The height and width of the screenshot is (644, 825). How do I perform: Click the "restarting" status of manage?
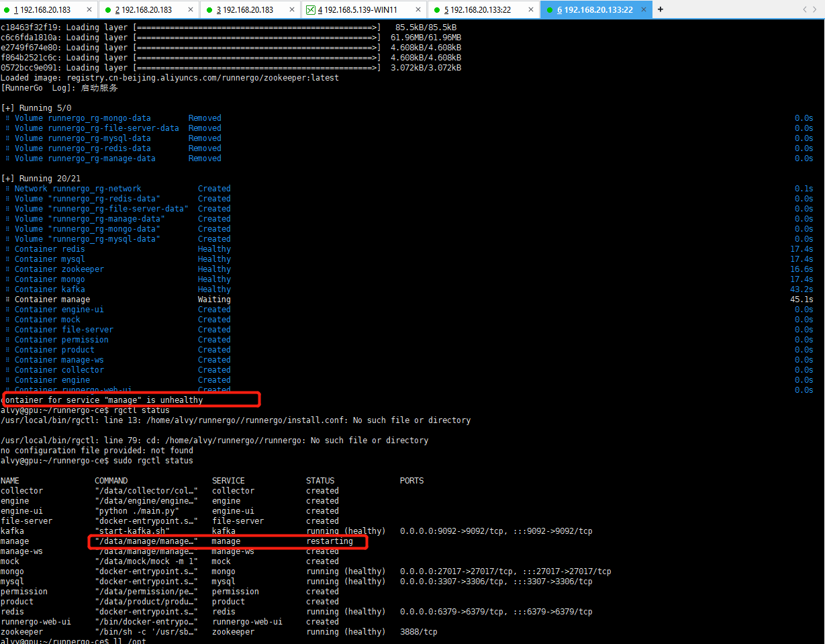click(330, 541)
